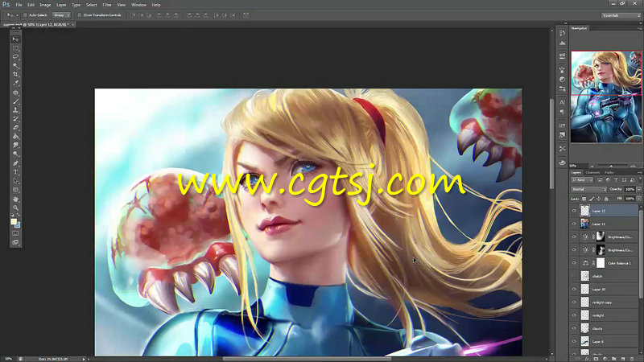
Task: Hide the cloudy layer
Action: click(574, 328)
